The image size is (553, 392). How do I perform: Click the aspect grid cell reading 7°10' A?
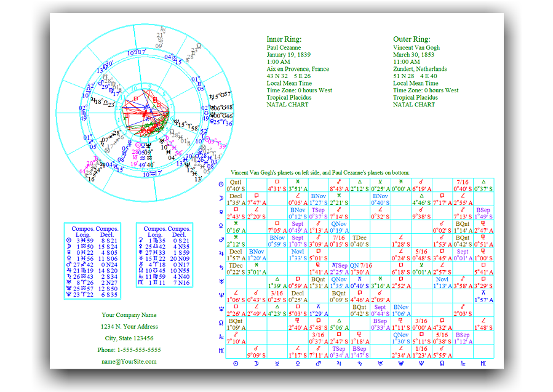[236, 338]
